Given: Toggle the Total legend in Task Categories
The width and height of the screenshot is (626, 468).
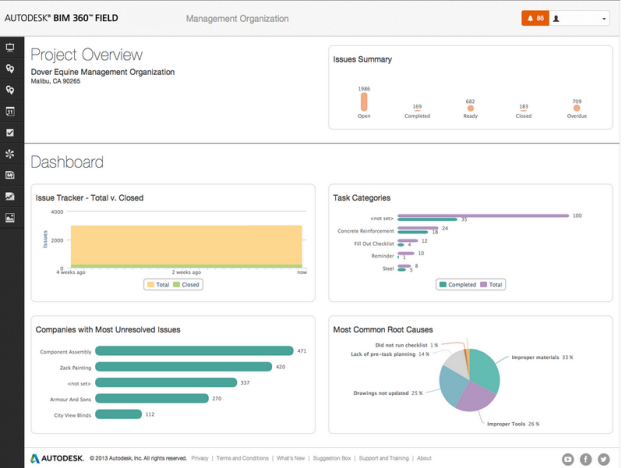Looking at the screenshot, I should tap(491, 285).
